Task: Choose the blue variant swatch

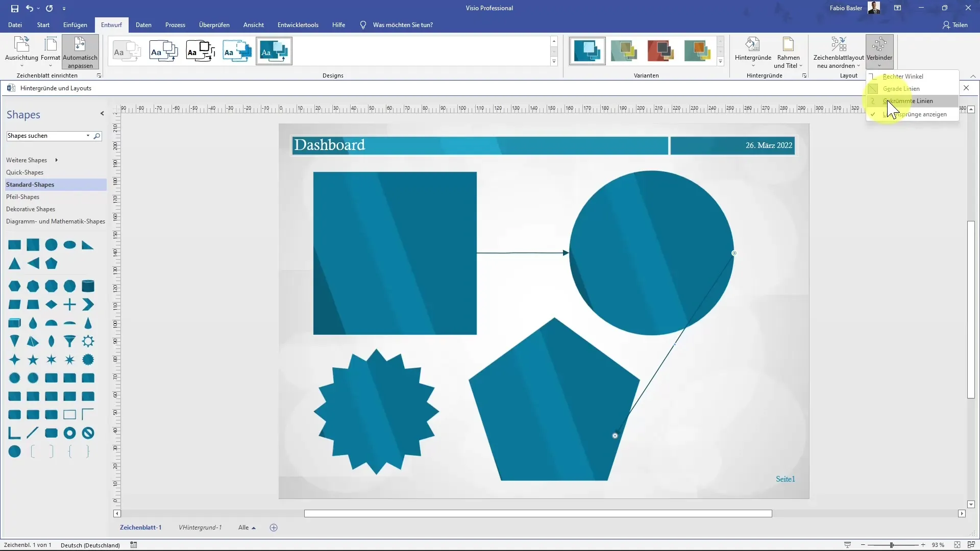Action: [587, 51]
